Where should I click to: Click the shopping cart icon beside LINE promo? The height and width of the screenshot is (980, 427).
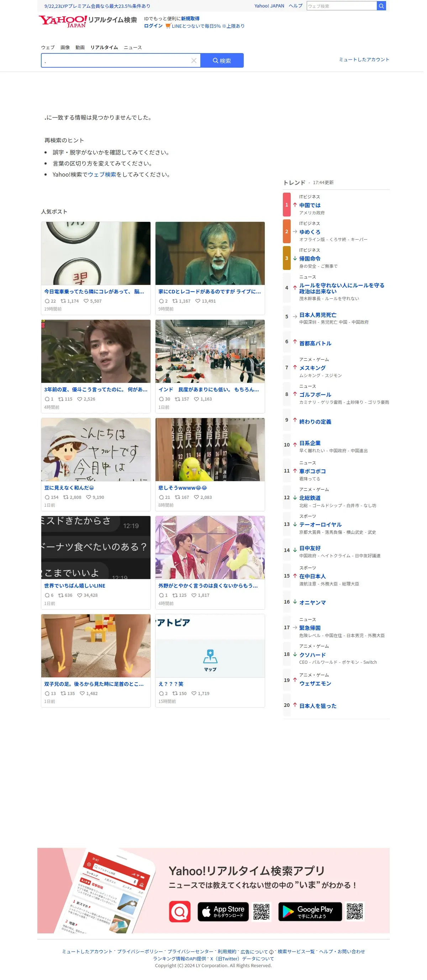click(168, 26)
